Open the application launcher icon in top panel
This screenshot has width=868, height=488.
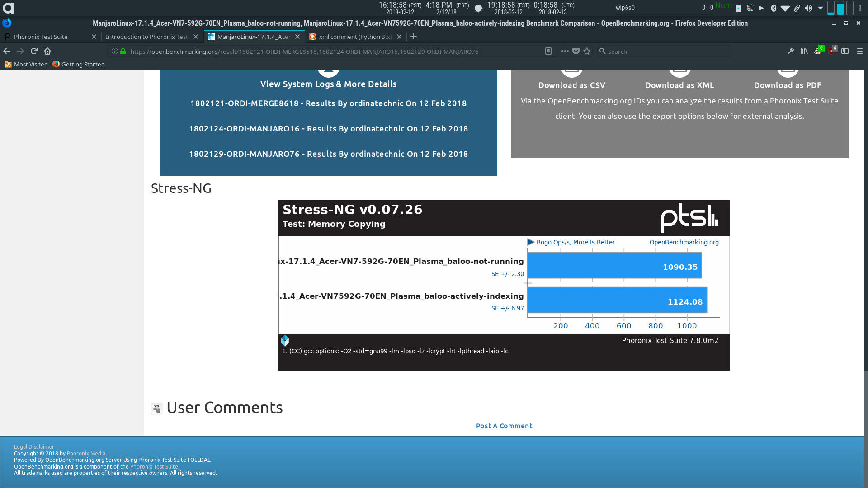(x=8, y=8)
